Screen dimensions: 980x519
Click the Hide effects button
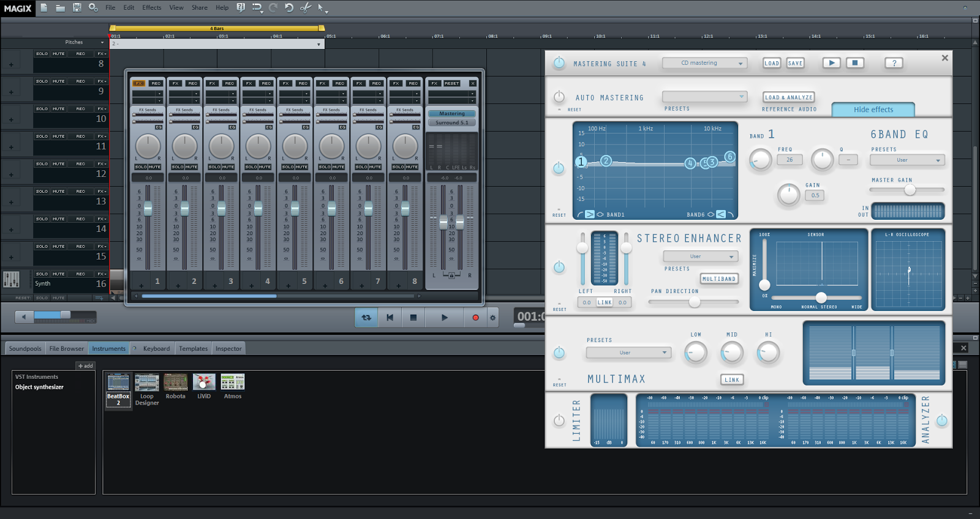[873, 110]
